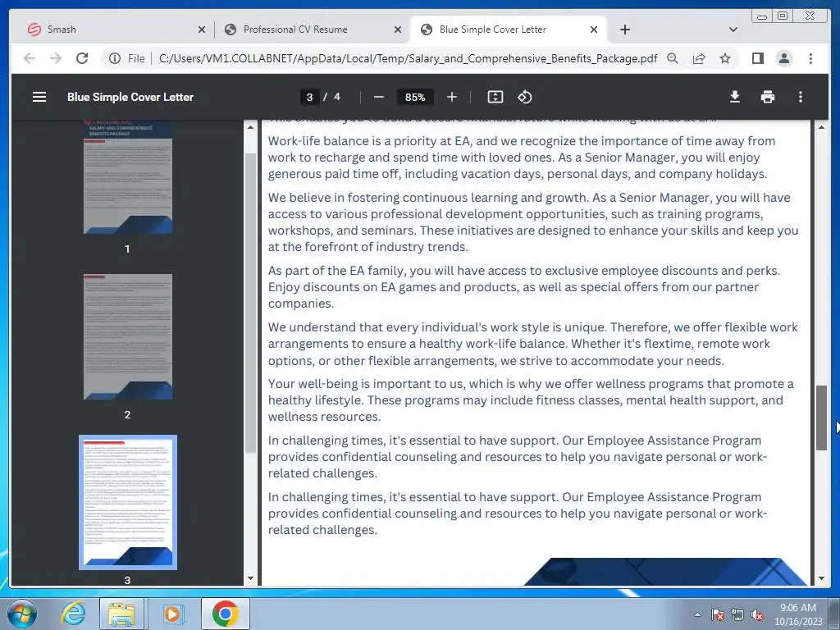Open Chrome three-dot menu
The image size is (840, 630).
(810, 58)
